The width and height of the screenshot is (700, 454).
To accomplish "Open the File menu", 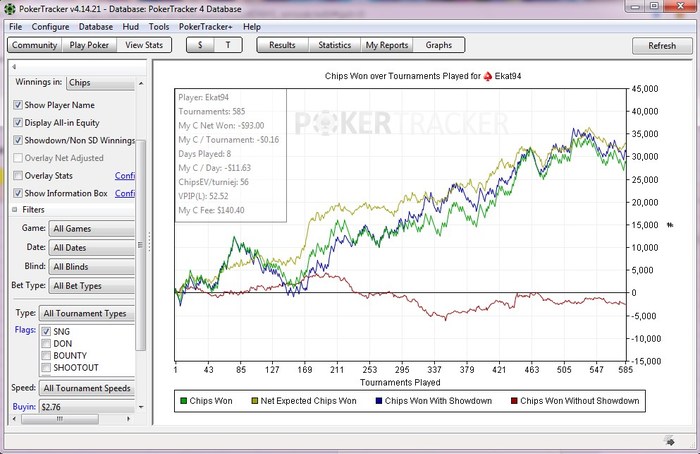I will (x=15, y=27).
